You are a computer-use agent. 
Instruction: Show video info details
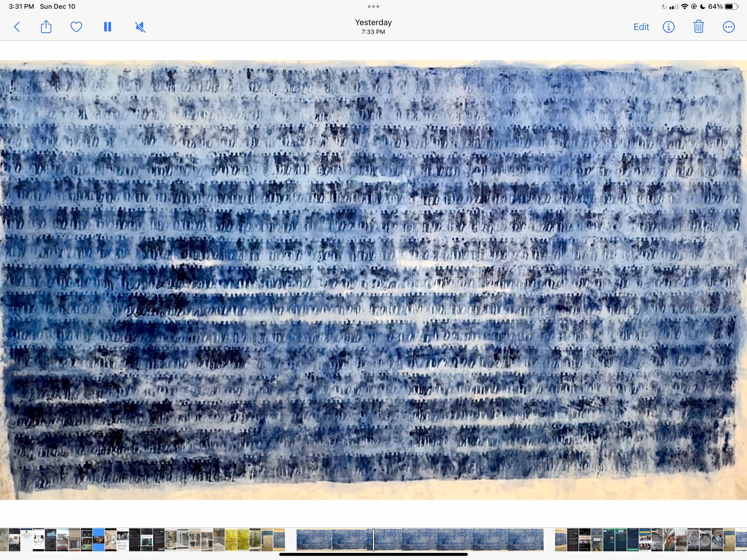tap(669, 27)
